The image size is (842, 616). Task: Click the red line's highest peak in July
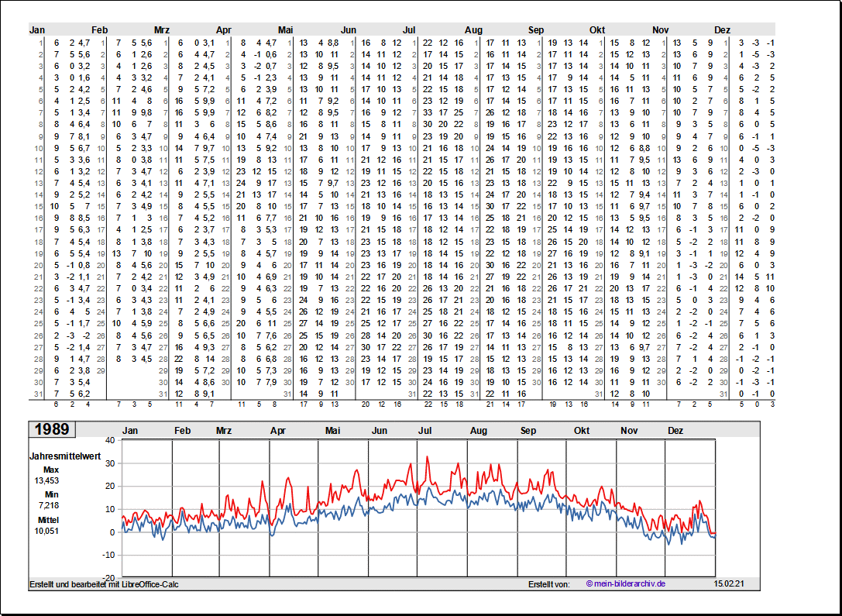(427, 457)
